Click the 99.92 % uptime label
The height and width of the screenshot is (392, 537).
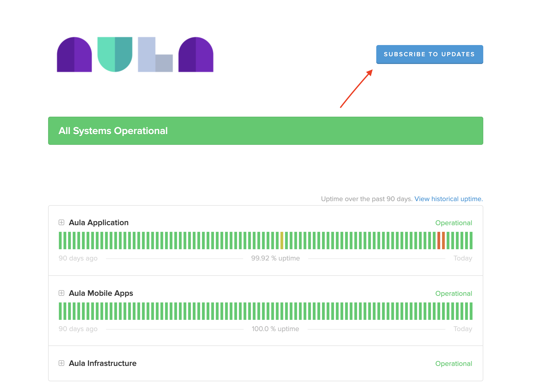(275, 258)
